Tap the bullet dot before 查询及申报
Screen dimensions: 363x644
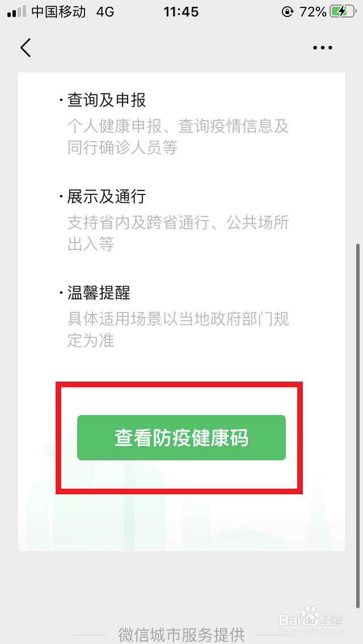tap(61, 100)
